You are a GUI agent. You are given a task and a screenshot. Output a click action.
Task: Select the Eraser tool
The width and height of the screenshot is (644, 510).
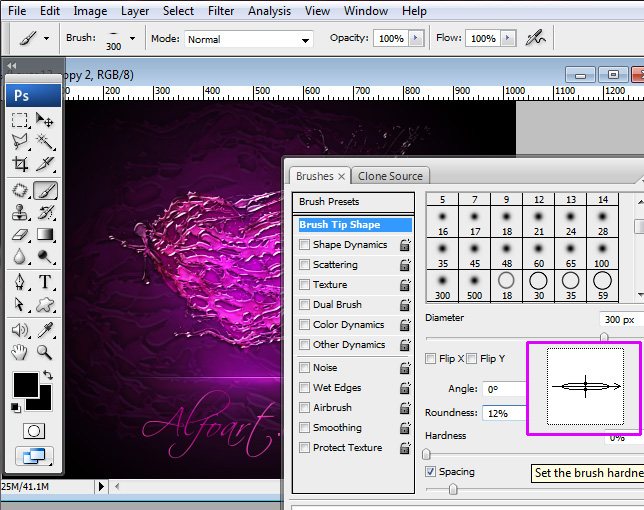pyautogui.click(x=20, y=235)
